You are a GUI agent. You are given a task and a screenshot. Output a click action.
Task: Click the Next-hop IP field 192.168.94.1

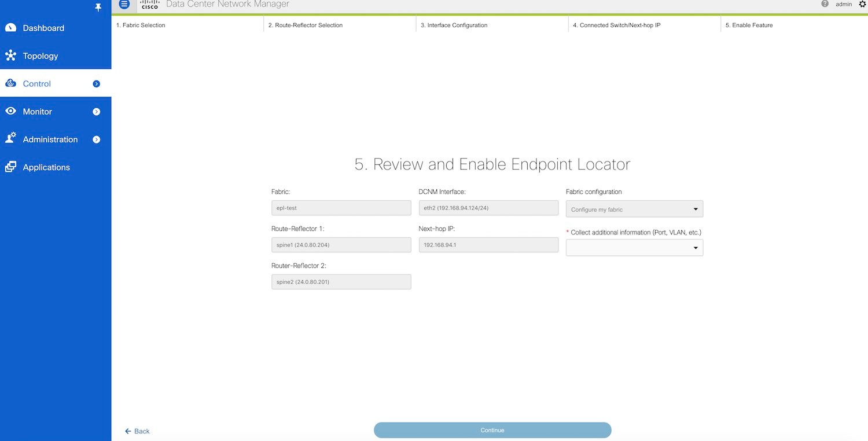tap(488, 245)
